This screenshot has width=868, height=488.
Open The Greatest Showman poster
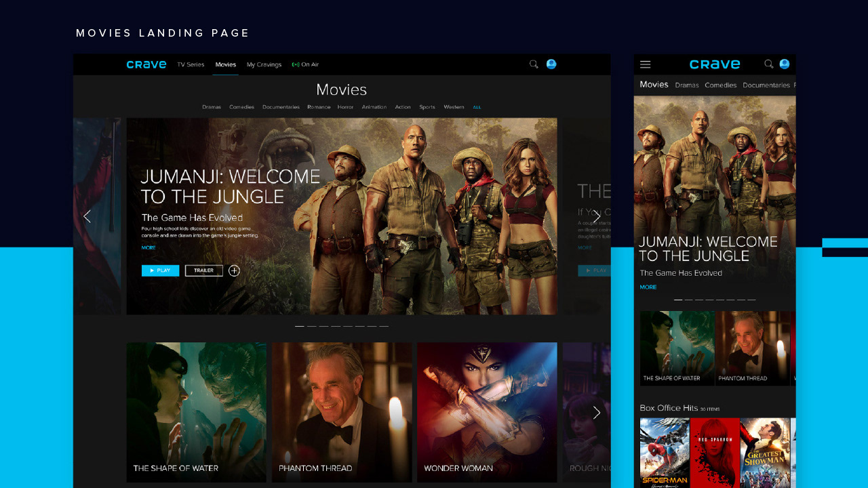click(x=765, y=453)
